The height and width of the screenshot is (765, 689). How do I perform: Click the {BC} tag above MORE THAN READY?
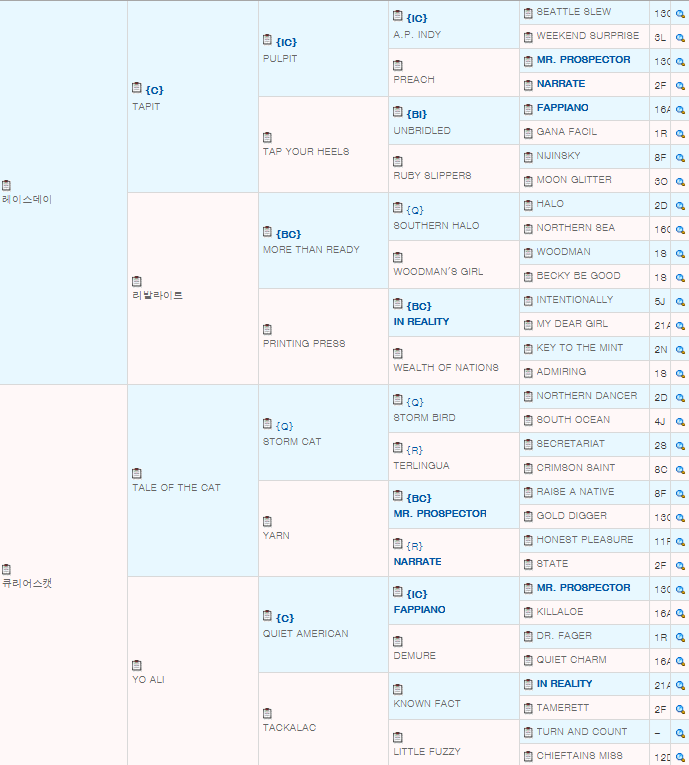[288, 234]
